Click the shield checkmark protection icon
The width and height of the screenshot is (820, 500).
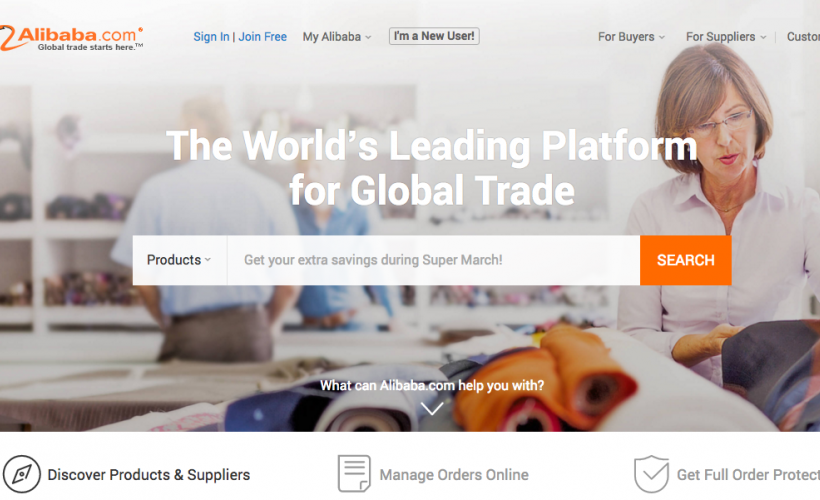point(651,474)
